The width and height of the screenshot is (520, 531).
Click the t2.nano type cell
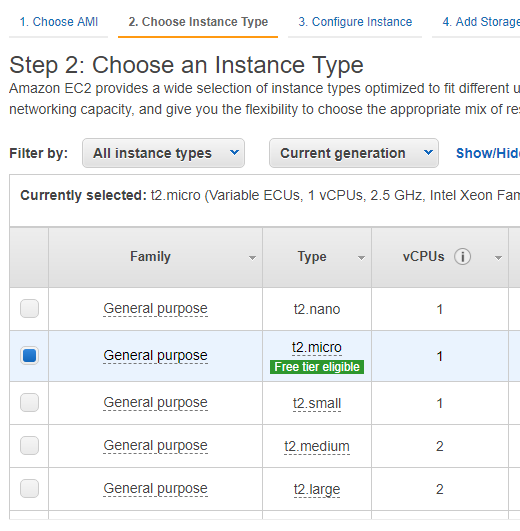click(317, 309)
